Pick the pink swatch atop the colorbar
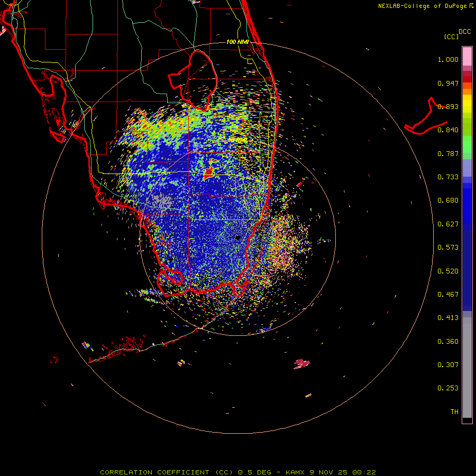Viewport: 476px width, 476px height. coord(467,56)
